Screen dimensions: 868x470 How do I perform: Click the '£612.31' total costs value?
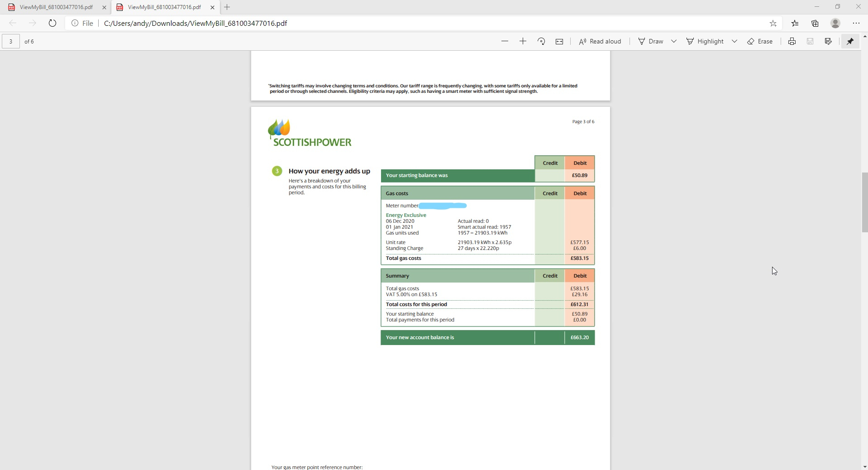click(579, 304)
